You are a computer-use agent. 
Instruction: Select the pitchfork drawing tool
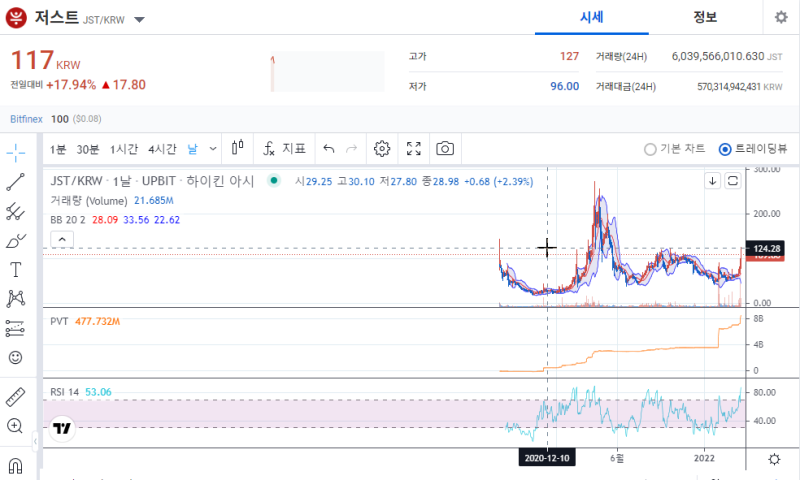point(15,211)
